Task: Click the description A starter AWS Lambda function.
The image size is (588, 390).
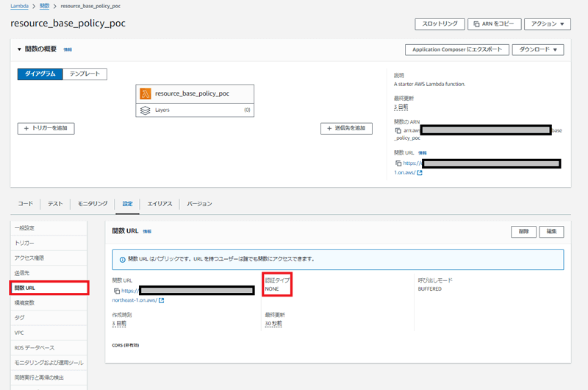Action: [429, 85]
